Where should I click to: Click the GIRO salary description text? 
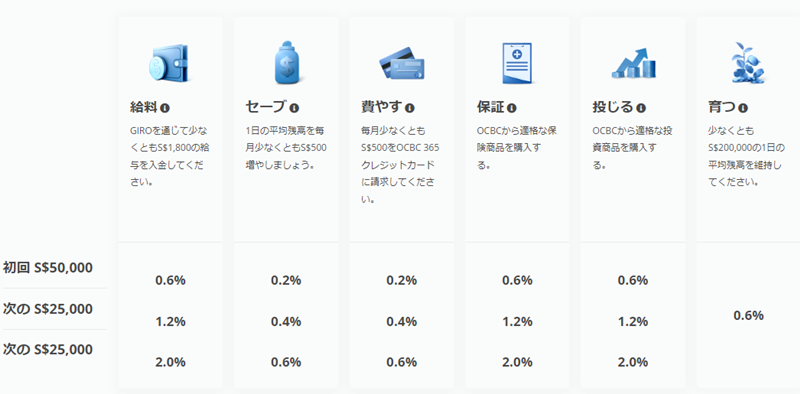click(x=169, y=156)
